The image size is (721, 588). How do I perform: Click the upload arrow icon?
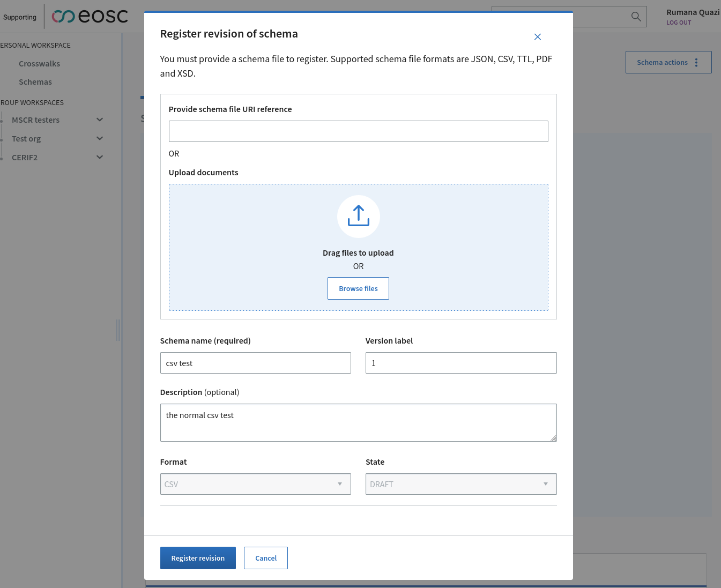pyautogui.click(x=358, y=216)
